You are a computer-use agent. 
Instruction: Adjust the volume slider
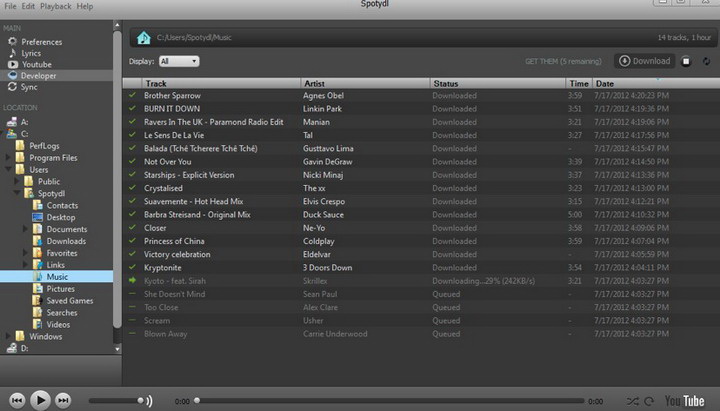coord(117,400)
